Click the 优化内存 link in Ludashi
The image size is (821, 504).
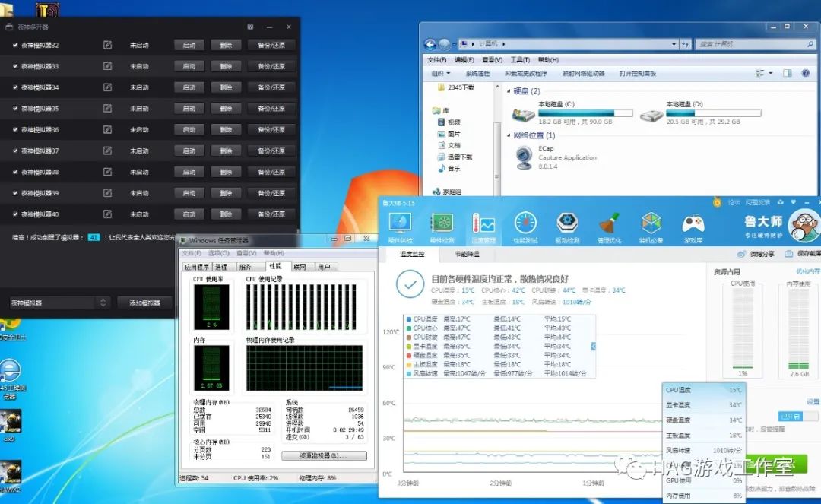(808, 271)
